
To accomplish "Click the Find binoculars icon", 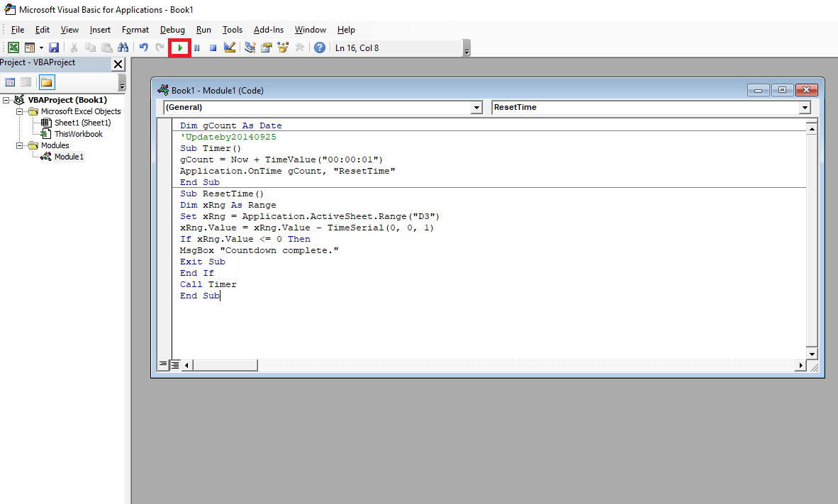I will click(x=123, y=47).
